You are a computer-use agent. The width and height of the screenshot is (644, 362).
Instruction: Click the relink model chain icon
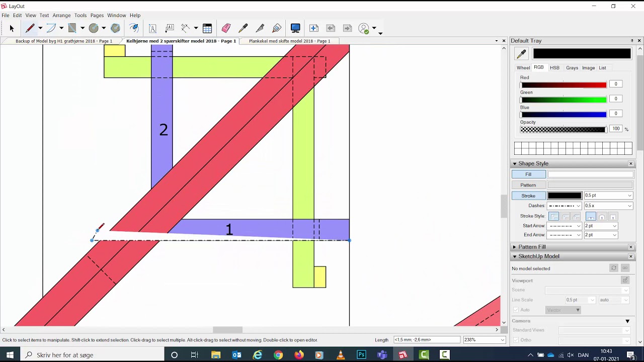click(625, 268)
